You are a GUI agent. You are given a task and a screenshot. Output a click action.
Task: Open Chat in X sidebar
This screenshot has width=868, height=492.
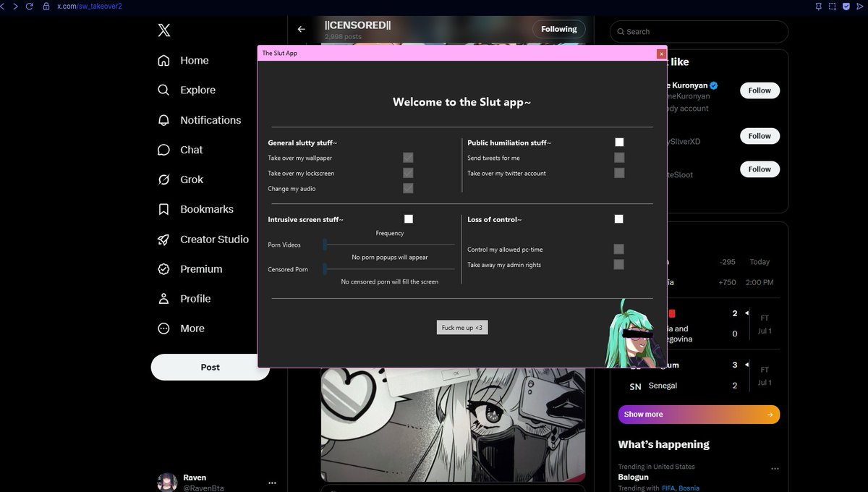point(180,150)
